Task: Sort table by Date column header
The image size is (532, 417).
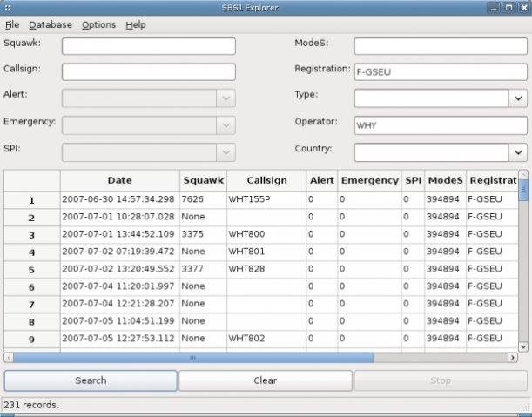Action: point(120,180)
